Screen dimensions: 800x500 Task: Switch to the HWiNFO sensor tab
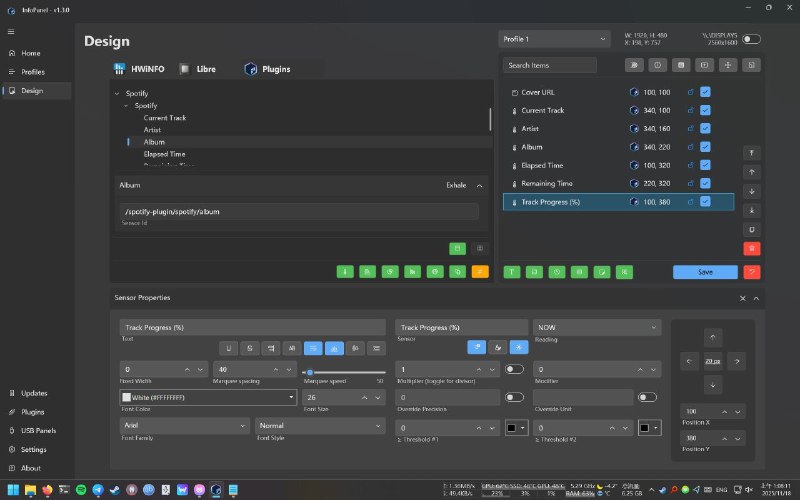[x=140, y=69]
